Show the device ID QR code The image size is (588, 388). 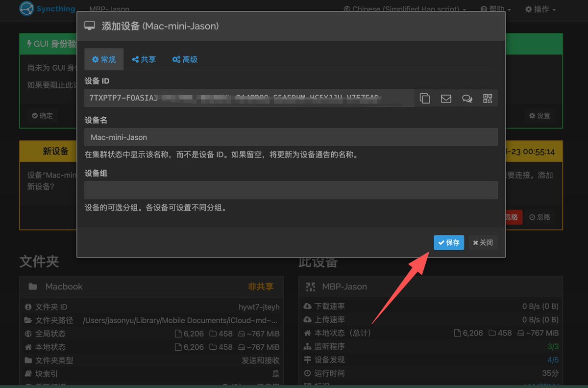pos(488,98)
